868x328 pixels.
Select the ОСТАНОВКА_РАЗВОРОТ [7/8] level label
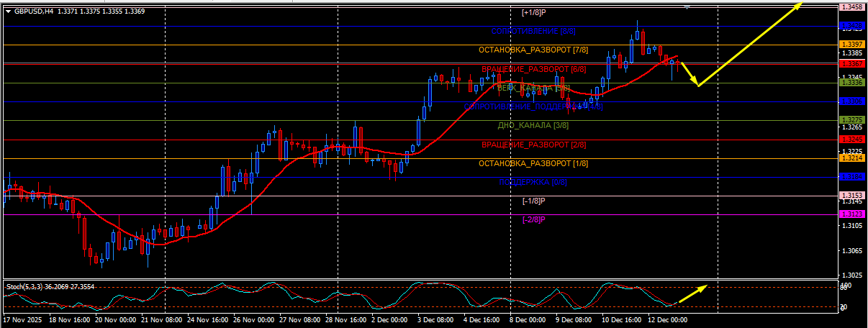[533, 50]
